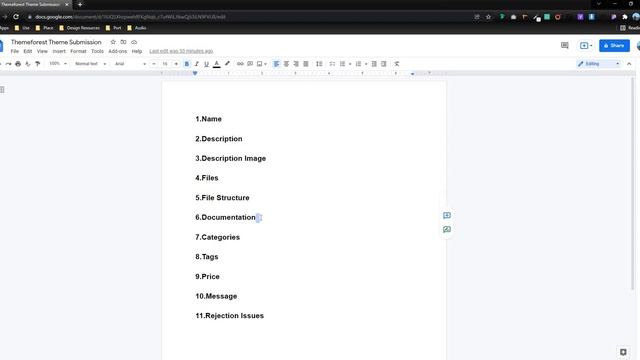Screen dimensions: 640x360
Task: Insert a link using the toolbar icon
Action: coord(240,64)
